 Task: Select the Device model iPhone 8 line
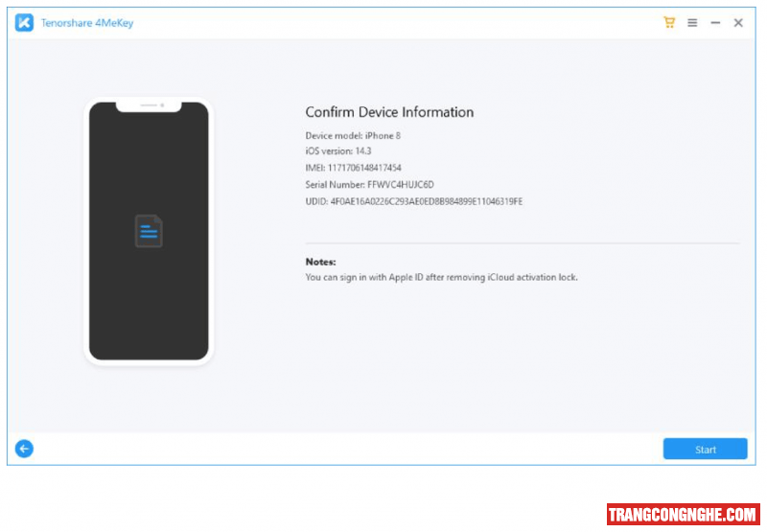pos(353,136)
